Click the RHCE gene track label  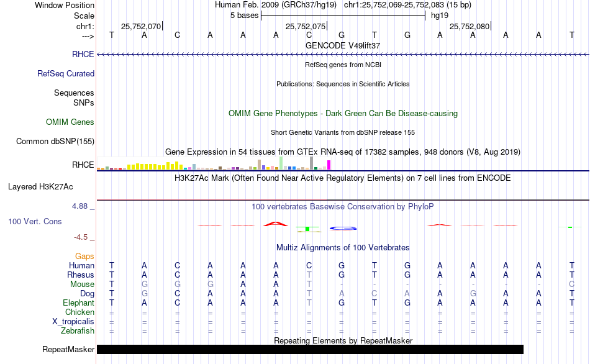pos(83,54)
